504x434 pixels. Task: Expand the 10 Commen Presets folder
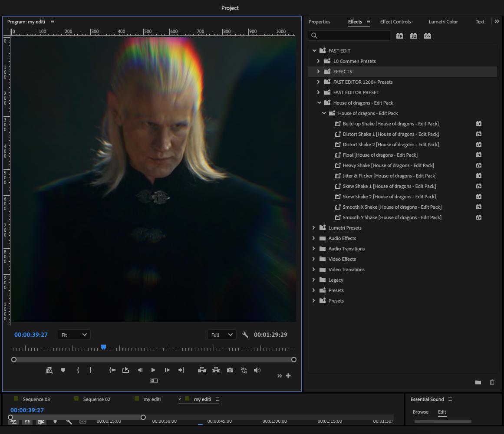(x=318, y=61)
